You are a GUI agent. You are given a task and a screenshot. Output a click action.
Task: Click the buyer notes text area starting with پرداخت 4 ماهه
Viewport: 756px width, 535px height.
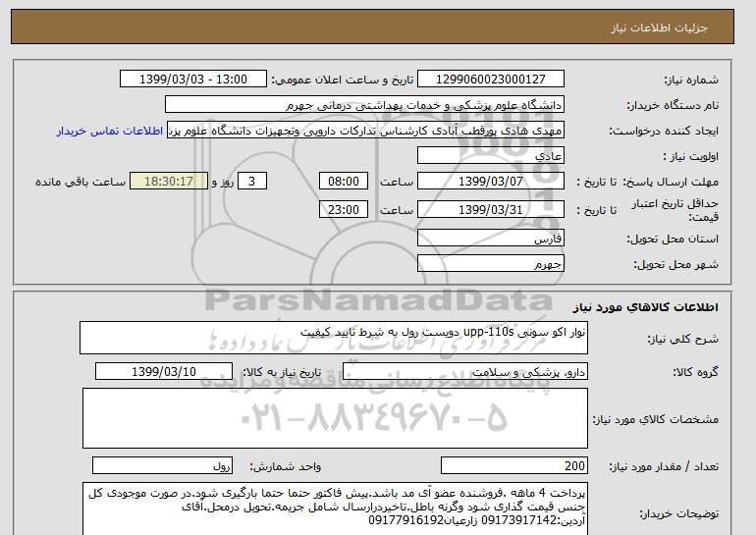[x=335, y=508]
